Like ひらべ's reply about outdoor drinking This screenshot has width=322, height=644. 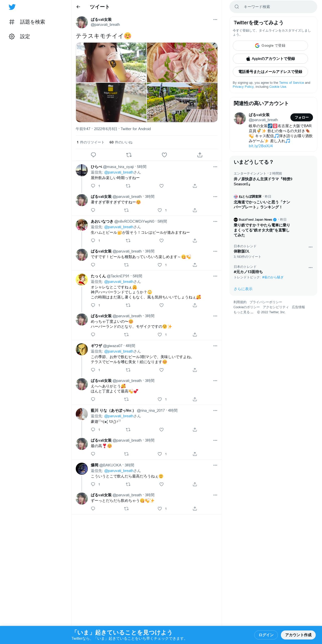tap(162, 186)
